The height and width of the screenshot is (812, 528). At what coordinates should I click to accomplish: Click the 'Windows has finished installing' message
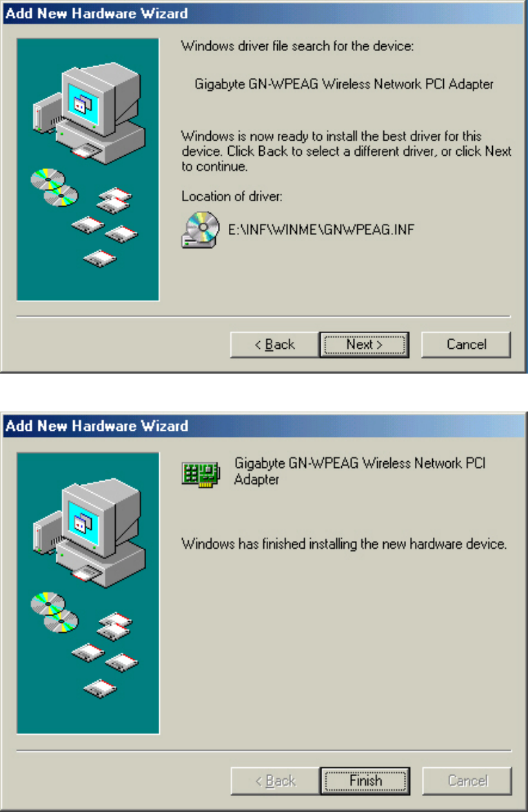pos(344,544)
